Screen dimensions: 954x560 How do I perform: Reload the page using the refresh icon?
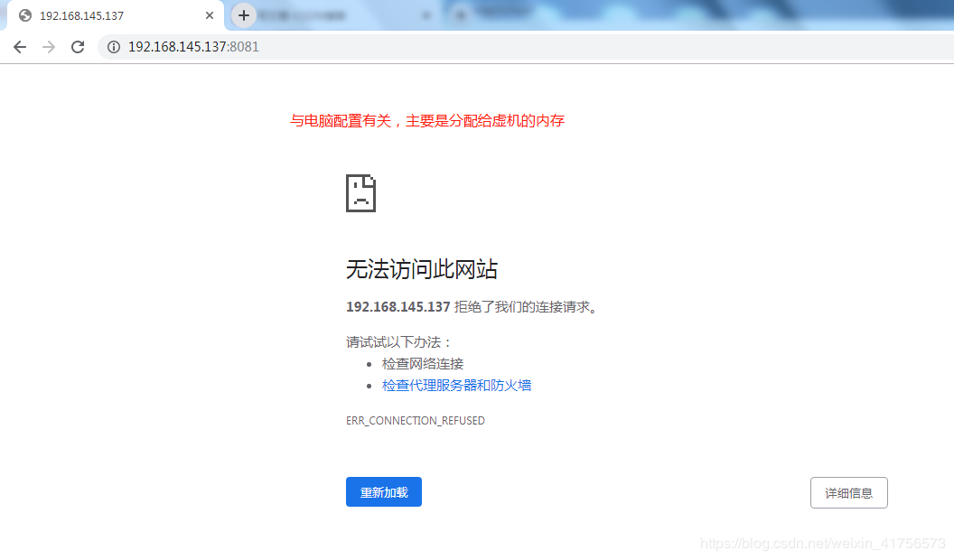tap(78, 46)
